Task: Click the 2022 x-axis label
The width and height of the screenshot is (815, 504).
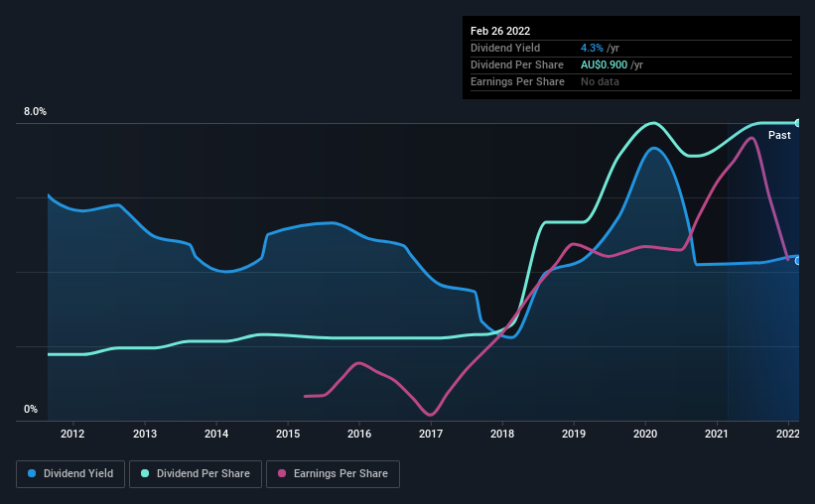Action: click(x=788, y=434)
